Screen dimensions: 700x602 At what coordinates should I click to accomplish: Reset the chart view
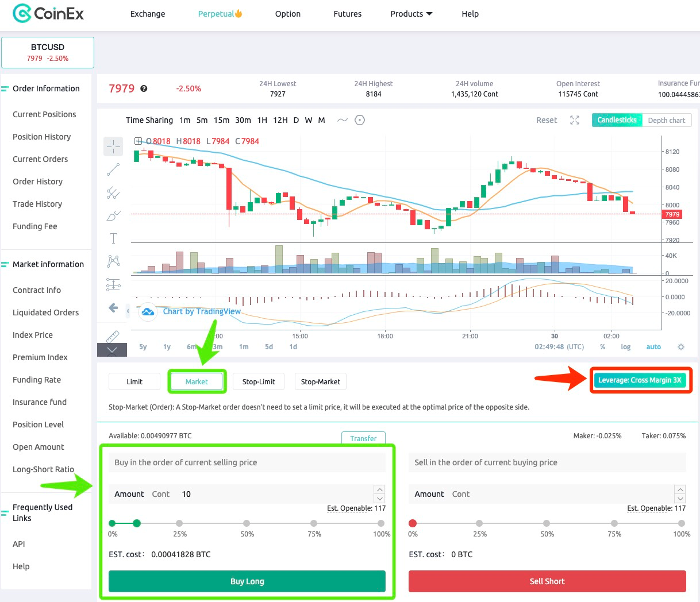pos(547,120)
